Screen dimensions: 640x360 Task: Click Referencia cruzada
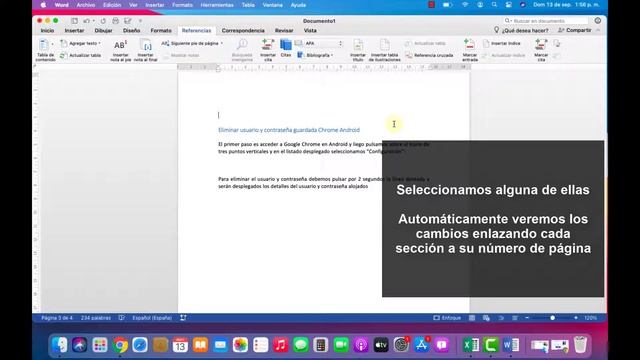(429, 55)
